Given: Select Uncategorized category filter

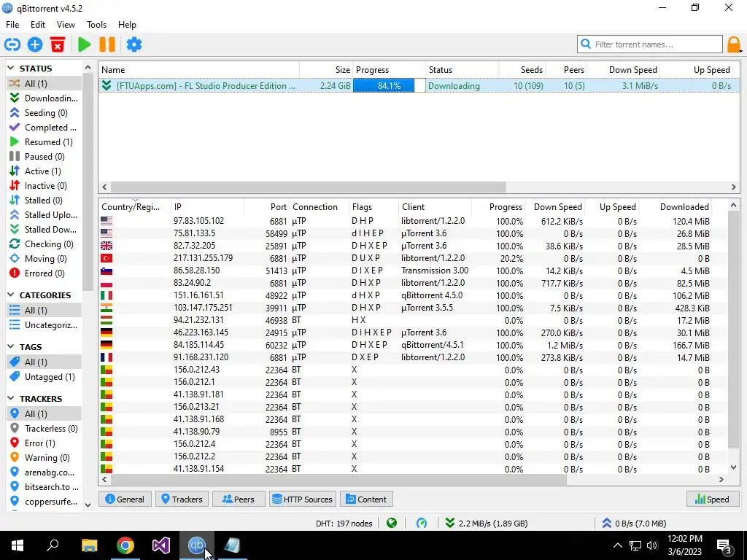Looking at the screenshot, I should tap(44, 325).
